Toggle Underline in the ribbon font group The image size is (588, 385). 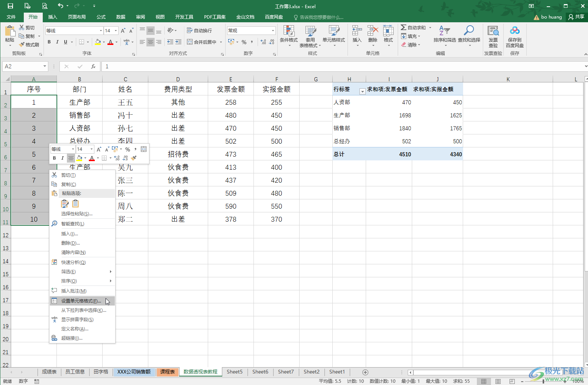click(66, 42)
